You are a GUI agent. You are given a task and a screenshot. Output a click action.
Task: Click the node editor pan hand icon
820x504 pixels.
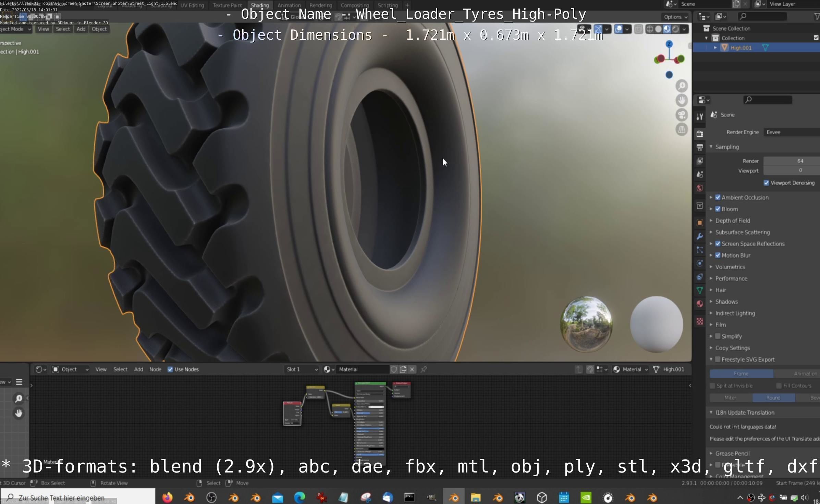click(x=19, y=413)
